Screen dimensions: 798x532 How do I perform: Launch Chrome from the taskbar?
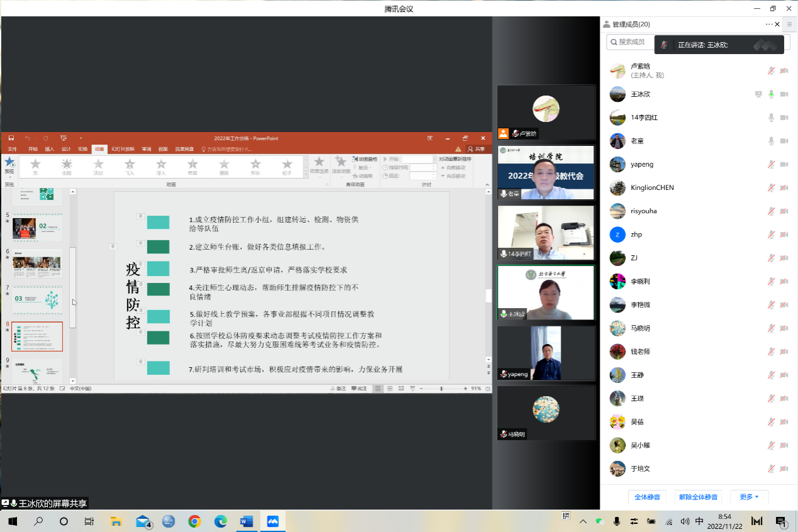click(x=194, y=521)
